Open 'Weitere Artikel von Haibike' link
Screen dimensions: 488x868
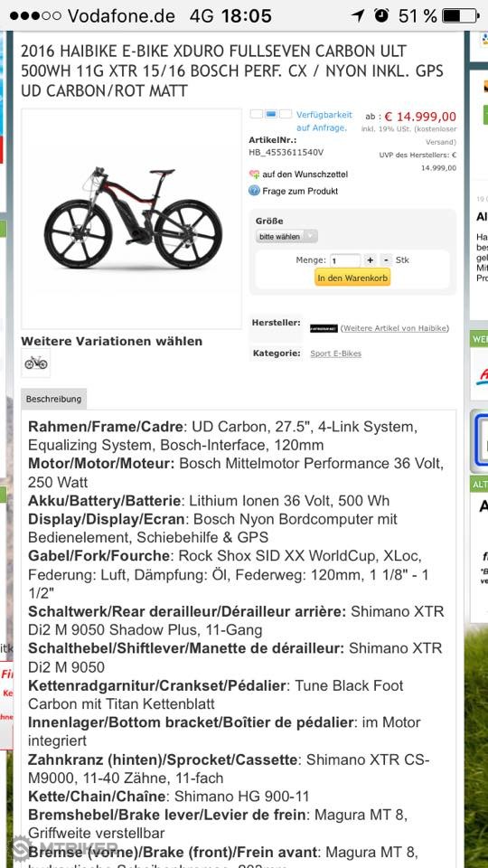point(395,328)
